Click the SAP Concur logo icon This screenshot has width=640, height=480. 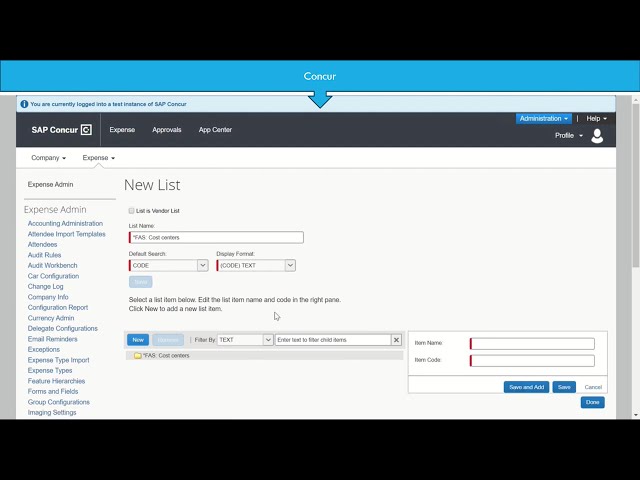[86, 130]
